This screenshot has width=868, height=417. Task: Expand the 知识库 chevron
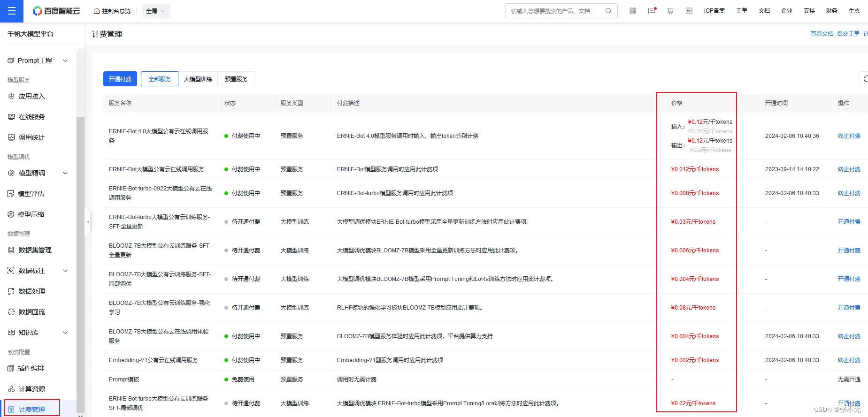pos(65,333)
